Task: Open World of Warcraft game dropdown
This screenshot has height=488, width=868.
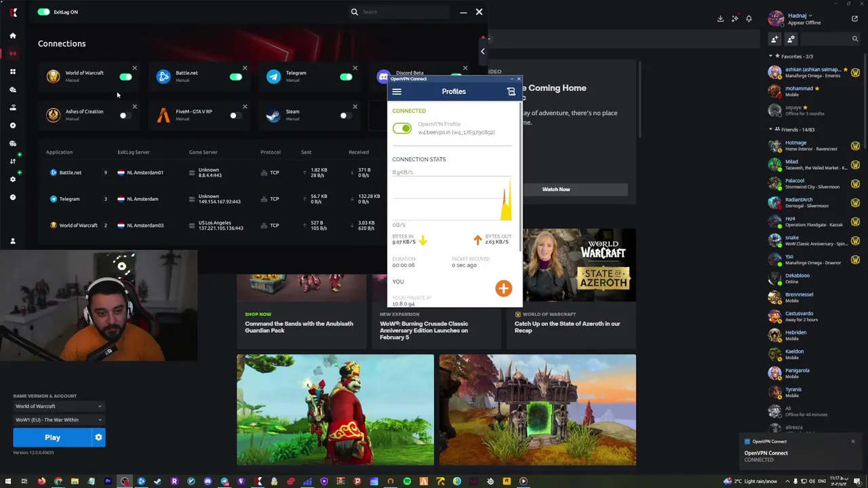Action: pos(59,406)
